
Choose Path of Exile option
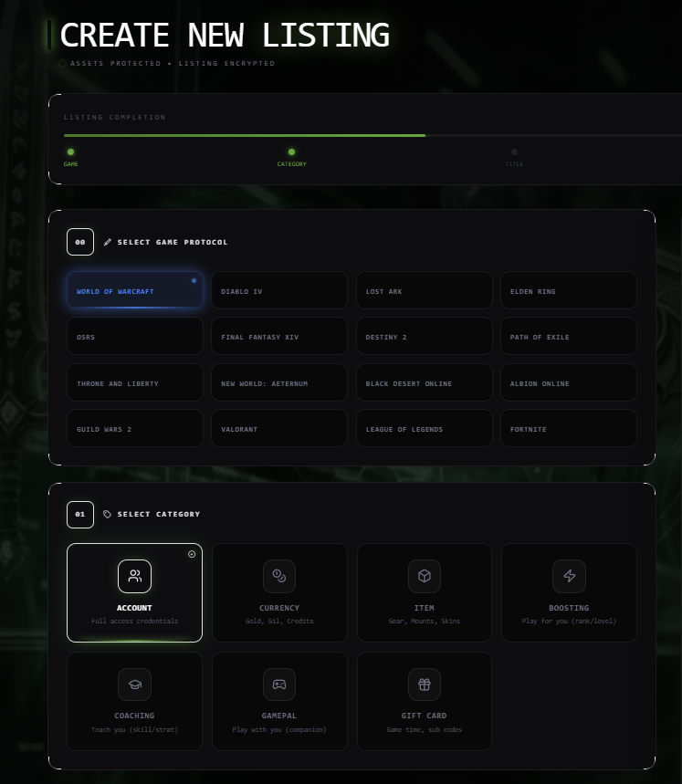(569, 336)
